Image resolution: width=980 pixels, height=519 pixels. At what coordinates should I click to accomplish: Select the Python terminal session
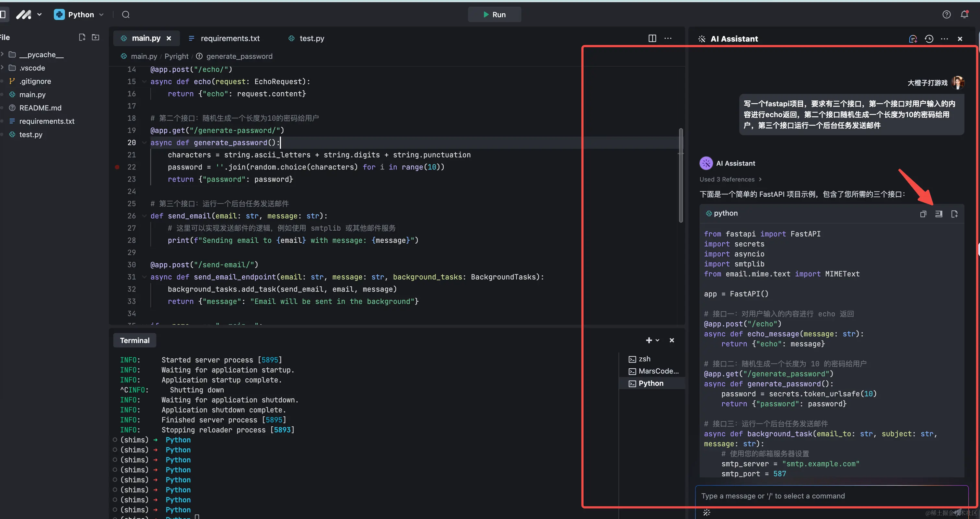652,383
